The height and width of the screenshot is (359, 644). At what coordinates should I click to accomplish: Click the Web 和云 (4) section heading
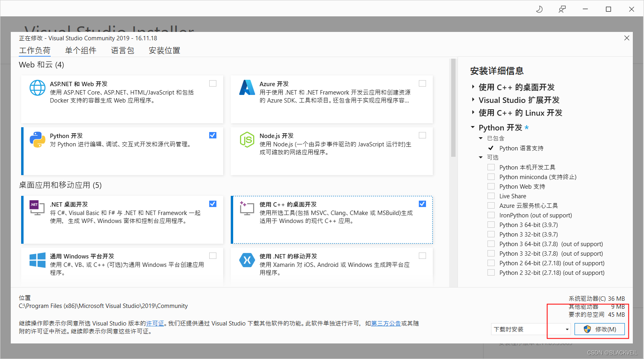pos(42,65)
